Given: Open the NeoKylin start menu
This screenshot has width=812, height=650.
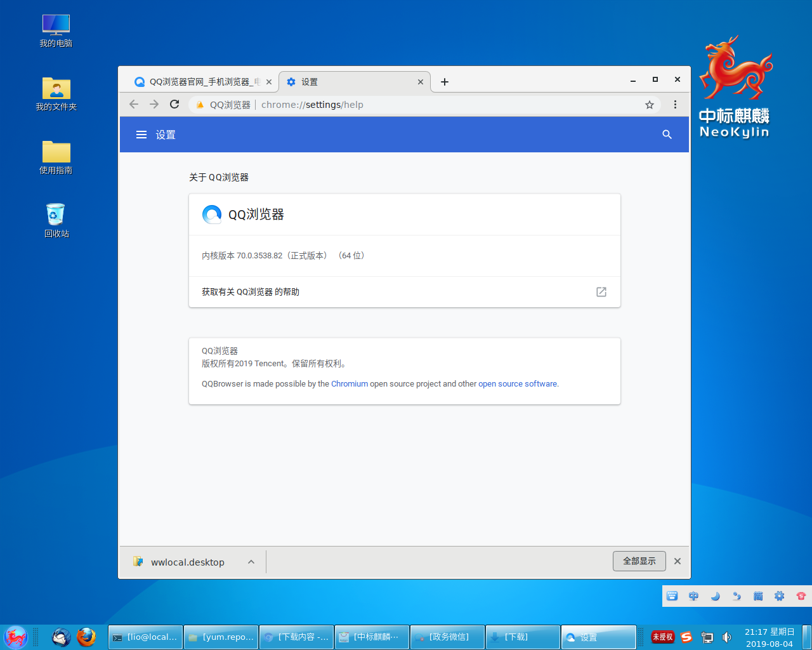Looking at the screenshot, I should click(x=15, y=637).
